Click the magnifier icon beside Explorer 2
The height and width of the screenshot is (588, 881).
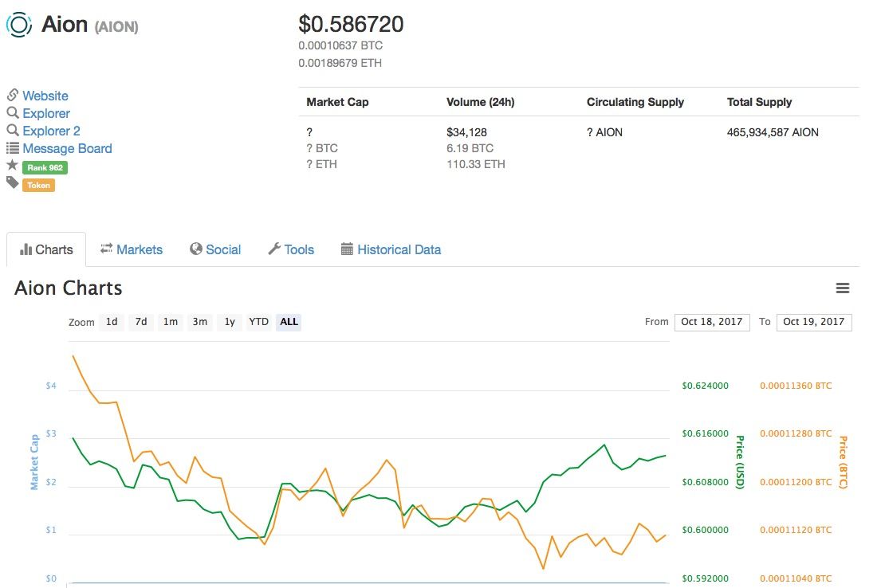(13, 131)
